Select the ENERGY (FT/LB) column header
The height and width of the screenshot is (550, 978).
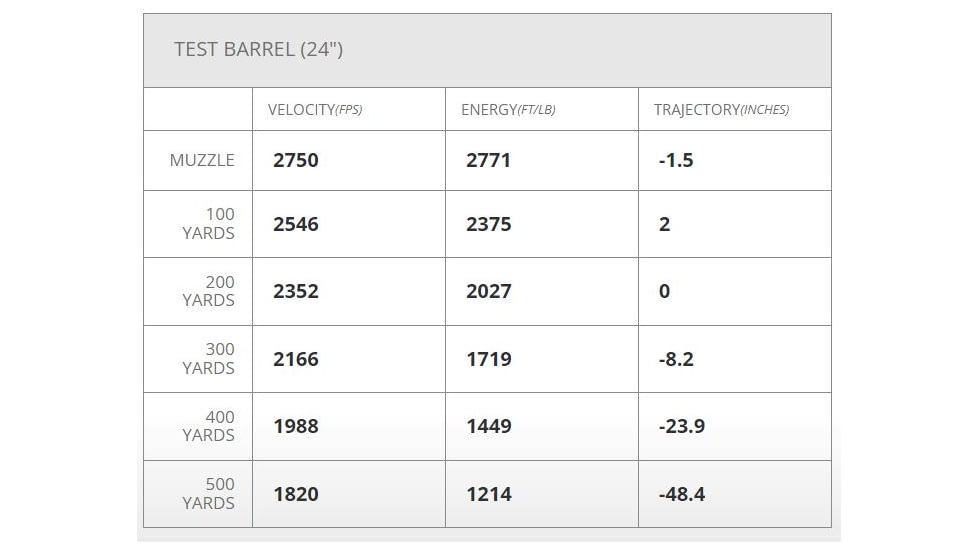click(508, 110)
